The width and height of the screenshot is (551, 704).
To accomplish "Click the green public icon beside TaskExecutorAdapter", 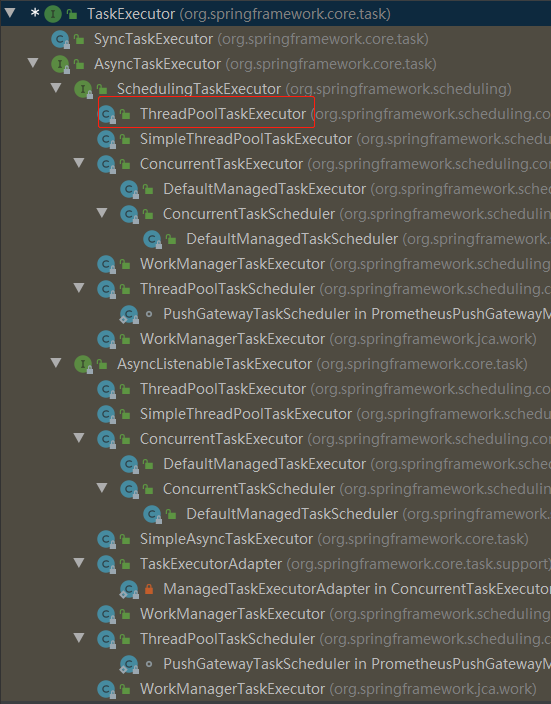I will (x=125, y=564).
